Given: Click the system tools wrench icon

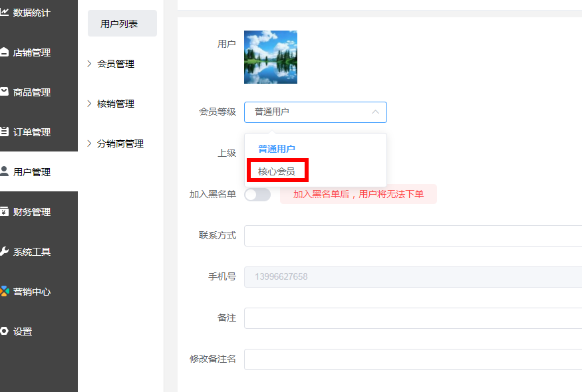Looking at the screenshot, I should [x=4, y=252].
